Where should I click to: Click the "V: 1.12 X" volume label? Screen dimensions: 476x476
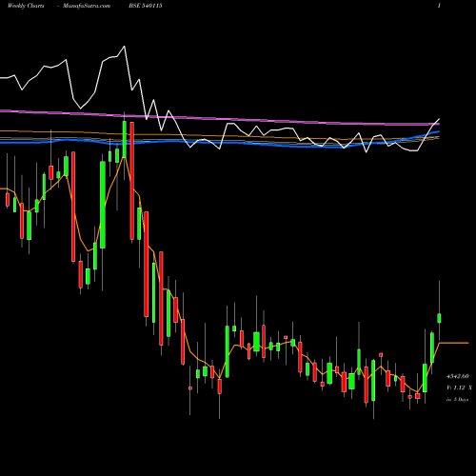(459, 387)
